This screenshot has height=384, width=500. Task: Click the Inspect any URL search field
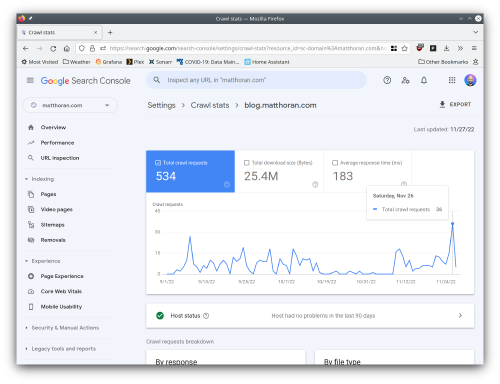256,80
